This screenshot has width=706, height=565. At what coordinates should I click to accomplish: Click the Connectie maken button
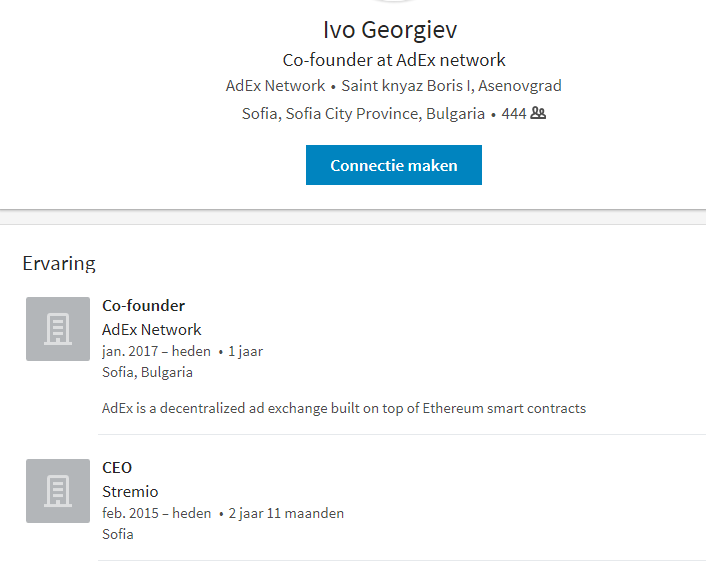pos(394,165)
